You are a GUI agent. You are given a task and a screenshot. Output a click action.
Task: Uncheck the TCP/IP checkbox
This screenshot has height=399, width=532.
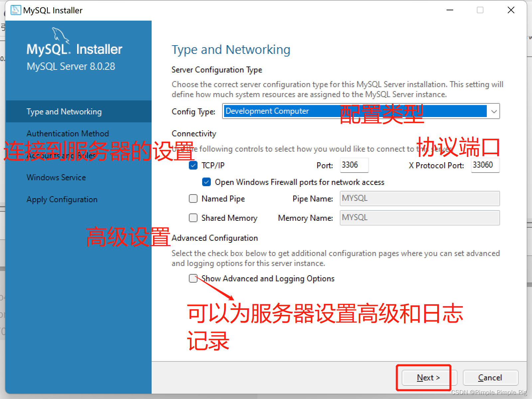tap(193, 165)
